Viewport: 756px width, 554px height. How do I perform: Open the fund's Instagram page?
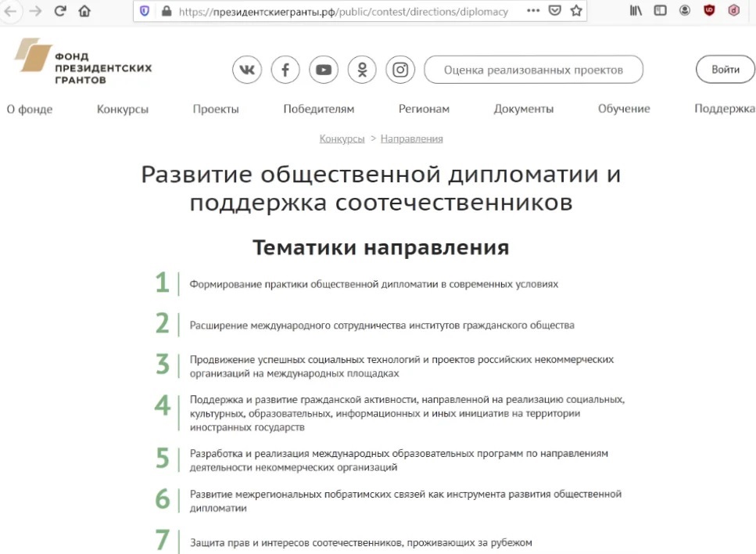click(x=400, y=70)
